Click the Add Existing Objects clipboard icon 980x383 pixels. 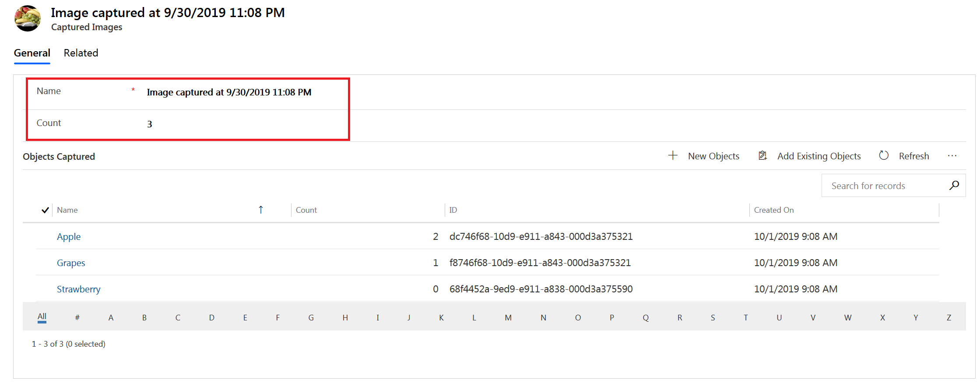(762, 155)
